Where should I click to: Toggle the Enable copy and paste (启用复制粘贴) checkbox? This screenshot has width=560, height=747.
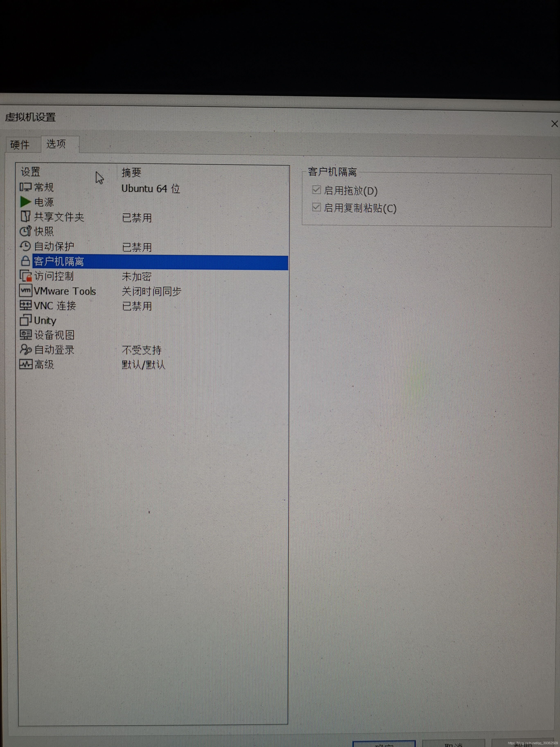pyautogui.click(x=316, y=207)
